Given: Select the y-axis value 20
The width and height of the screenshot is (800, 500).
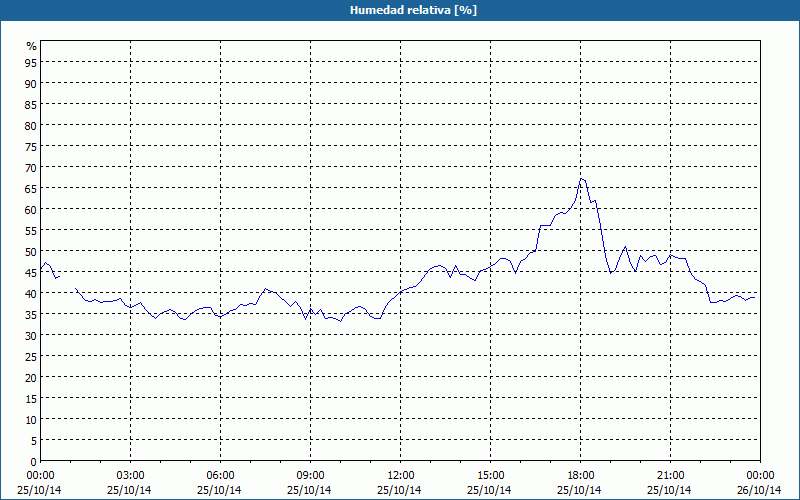Looking at the screenshot, I should point(31,378).
